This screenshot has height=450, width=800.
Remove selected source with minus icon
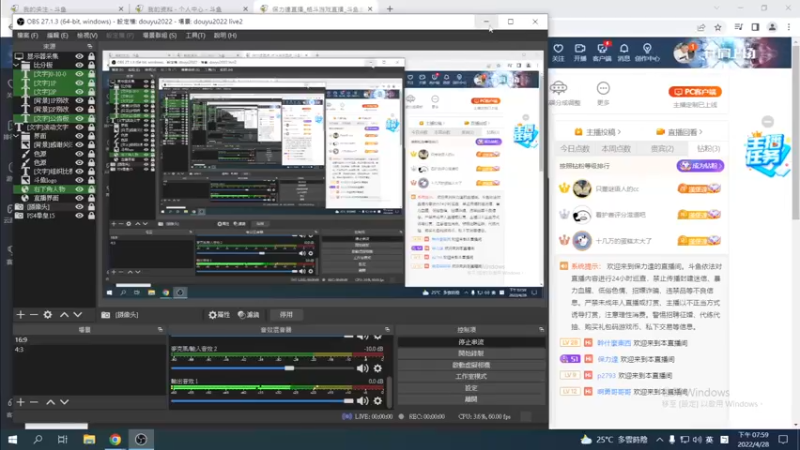34,315
